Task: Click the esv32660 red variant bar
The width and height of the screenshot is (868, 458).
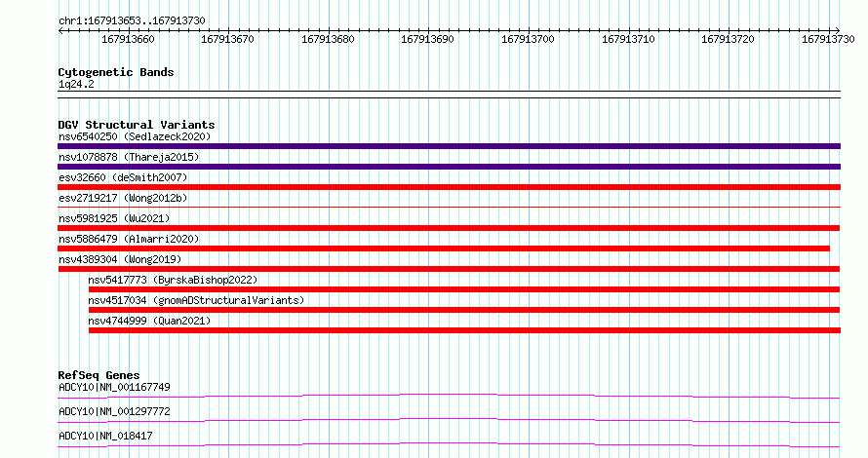Action: pos(449,187)
